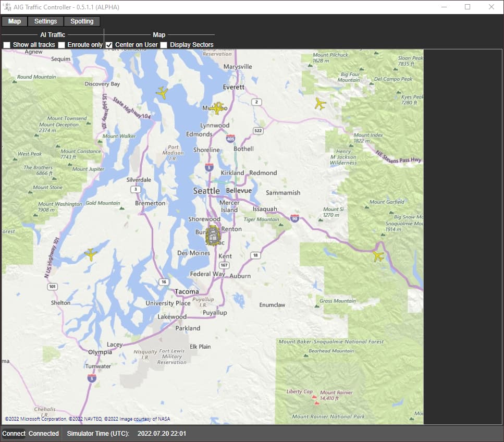504x442 pixels.
Task: Click the Enumclaw label on the map
Action: 272,305
